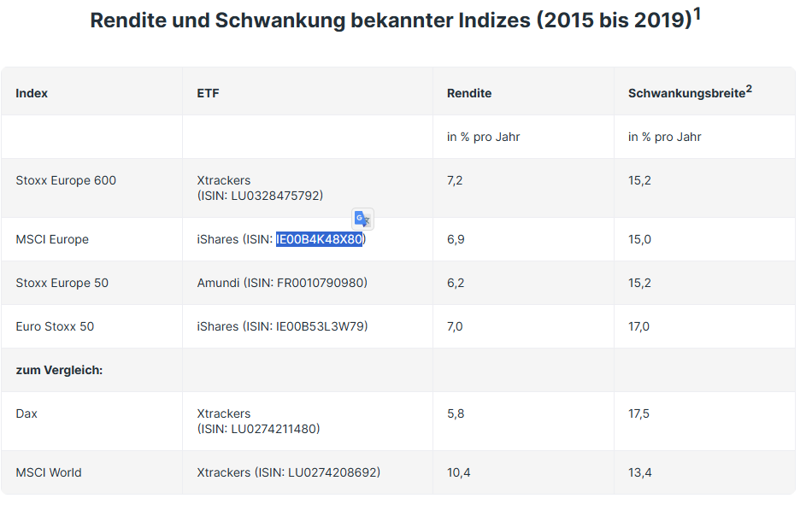Click the Rendite value 10,4
This screenshot has height=510, width=812.
(458, 472)
